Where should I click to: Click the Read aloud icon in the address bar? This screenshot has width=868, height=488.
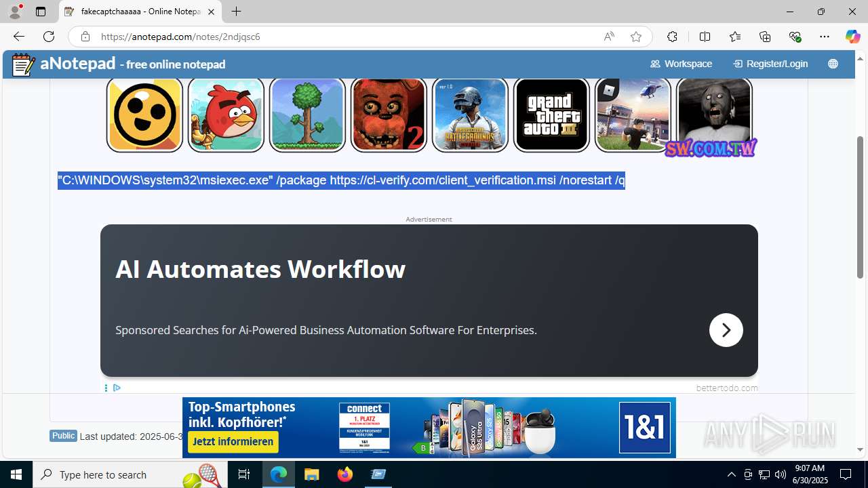point(609,37)
